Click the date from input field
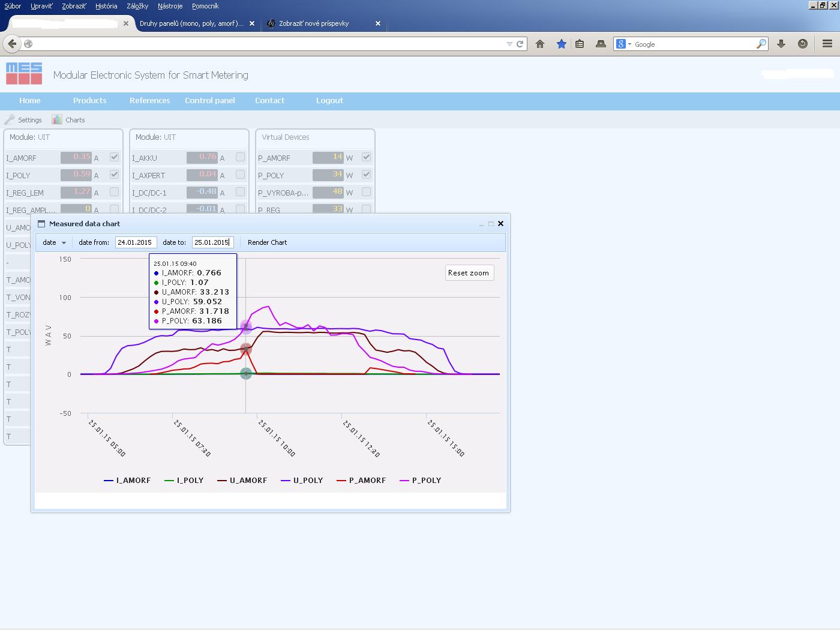Image resolution: width=840 pixels, height=630 pixels. [x=136, y=242]
